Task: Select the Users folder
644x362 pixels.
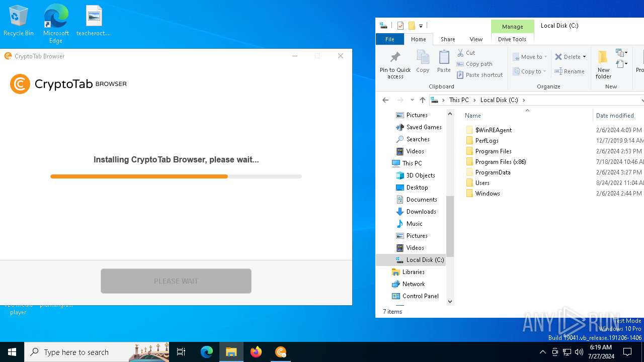Action: (x=482, y=183)
